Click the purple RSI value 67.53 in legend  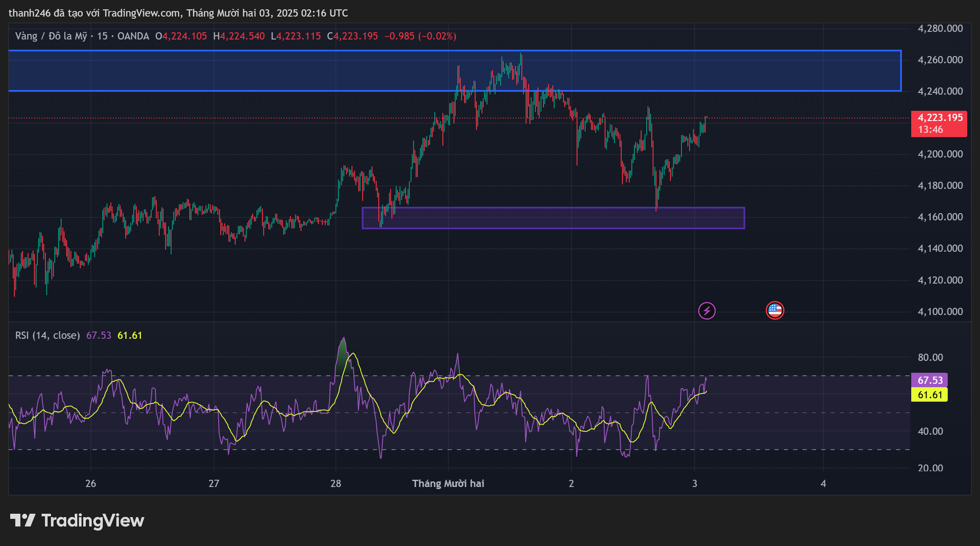point(99,335)
